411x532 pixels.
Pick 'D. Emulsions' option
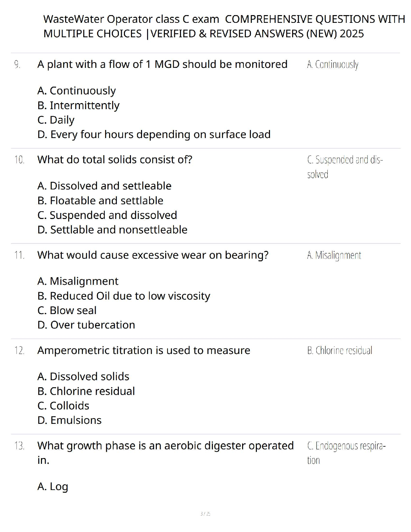coord(69,420)
